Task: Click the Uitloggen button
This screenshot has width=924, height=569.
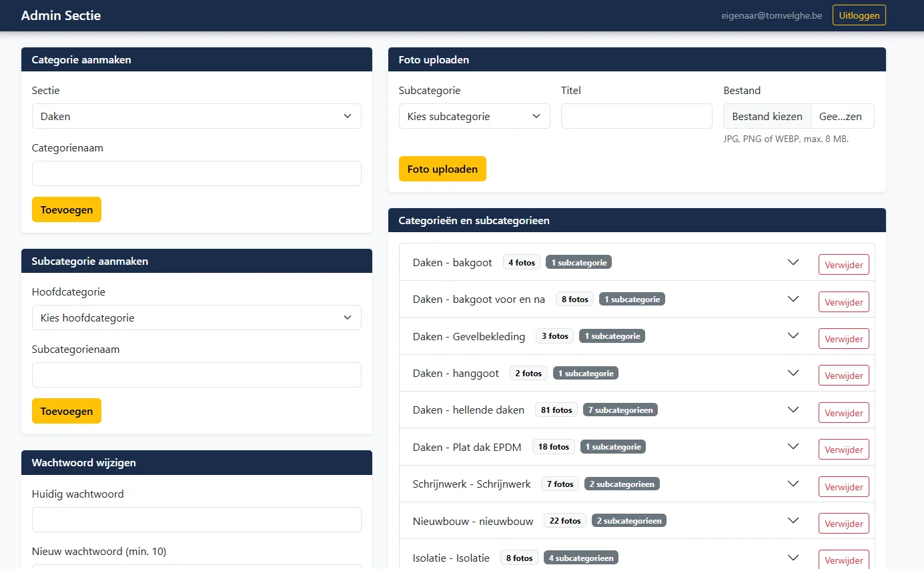Action: point(859,15)
